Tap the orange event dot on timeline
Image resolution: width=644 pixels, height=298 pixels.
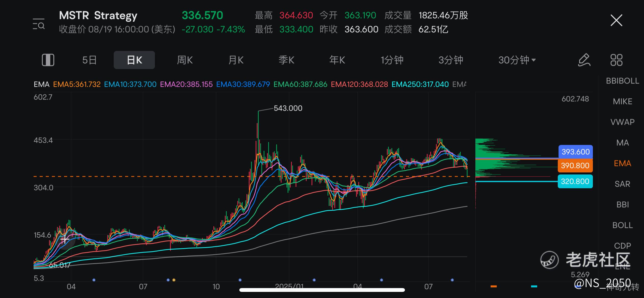click(x=174, y=280)
